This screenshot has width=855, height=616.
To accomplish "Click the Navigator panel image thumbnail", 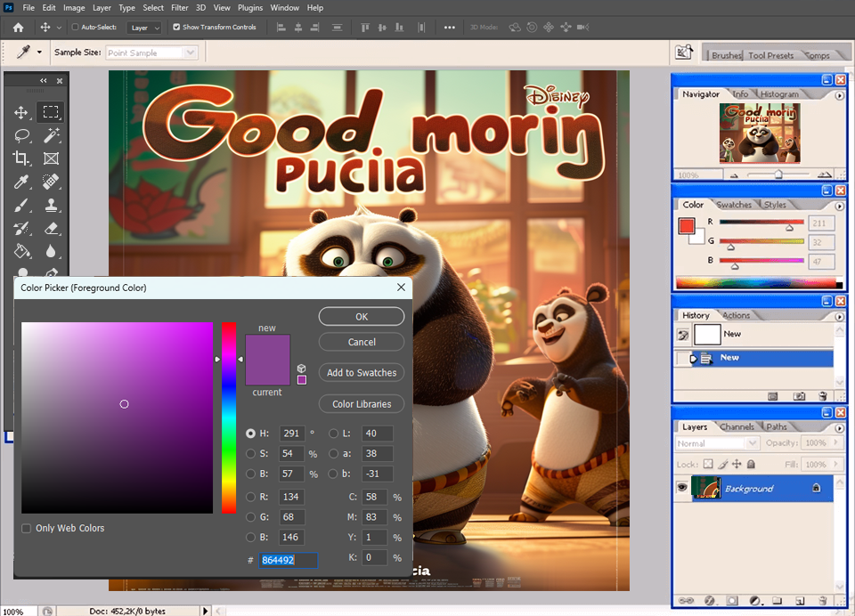I will (760, 134).
